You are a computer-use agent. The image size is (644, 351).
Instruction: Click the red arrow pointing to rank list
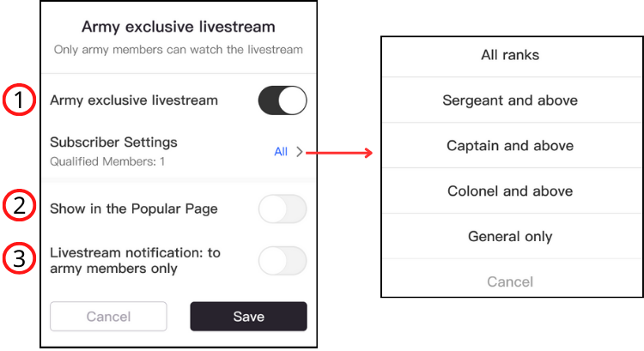[x=340, y=153]
